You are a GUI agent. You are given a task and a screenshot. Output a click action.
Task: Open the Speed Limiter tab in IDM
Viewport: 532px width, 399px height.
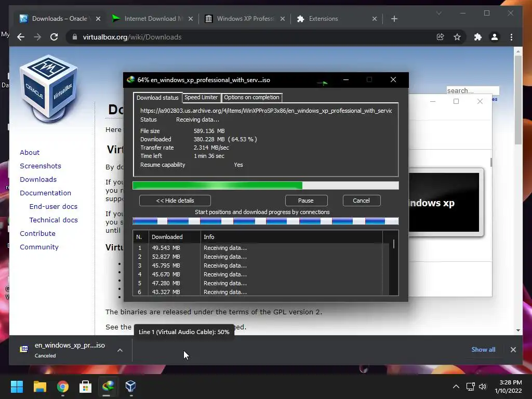(201, 97)
